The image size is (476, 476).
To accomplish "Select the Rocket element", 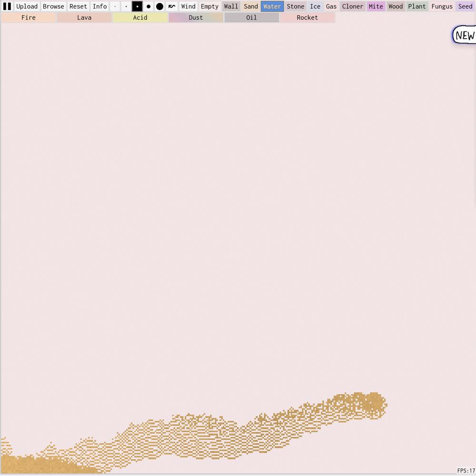I will [x=307, y=18].
